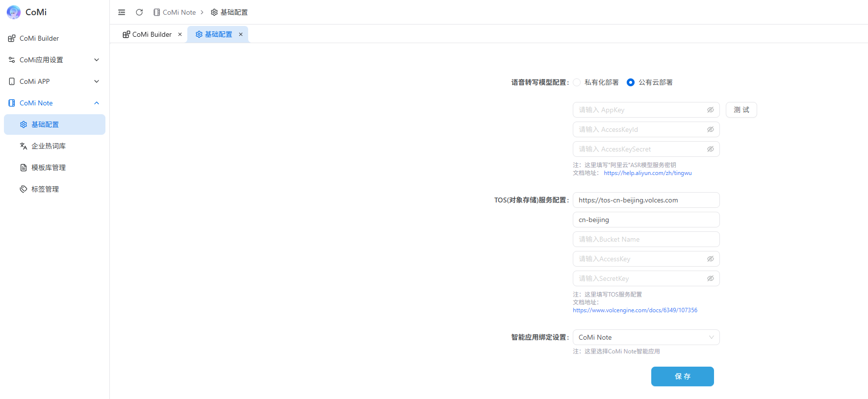Click the cn-beijing region input field
The height and width of the screenshot is (399, 868).
point(646,220)
